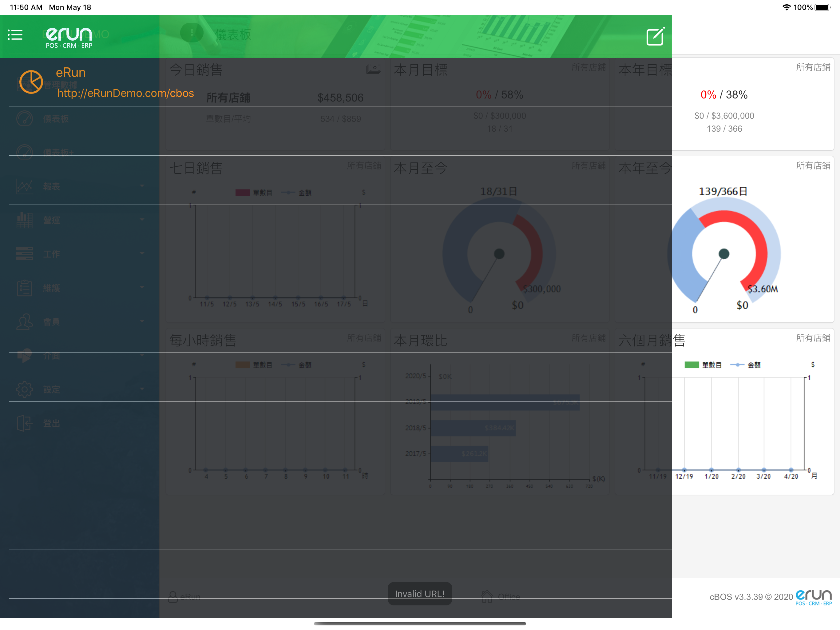Click the 儀表板 gauge icon in sidebar
This screenshot has width=840, height=630.
[x=25, y=118]
